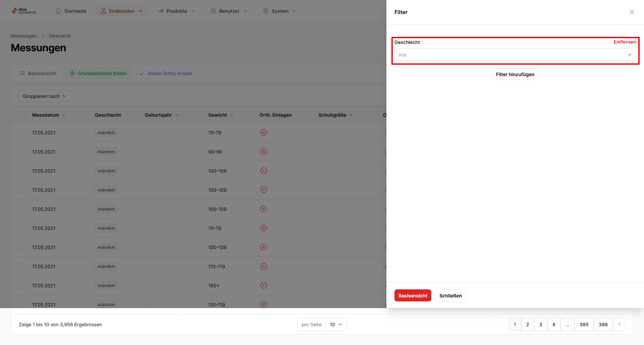The image size is (644, 345).
Task: Click the Entfernen link
Action: [x=625, y=42]
